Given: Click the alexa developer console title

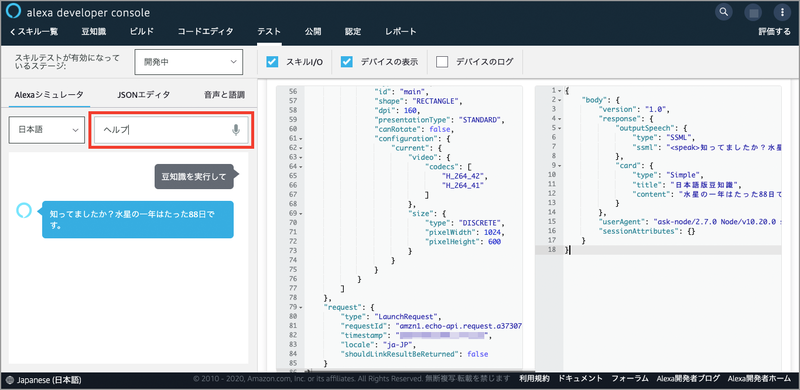Looking at the screenshot, I should [x=88, y=13].
